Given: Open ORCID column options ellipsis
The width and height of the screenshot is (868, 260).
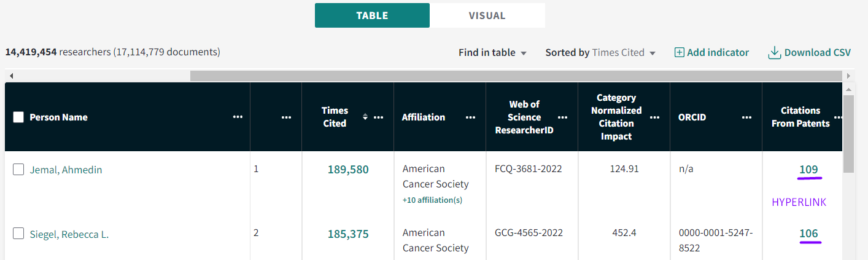Looking at the screenshot, I should 747,117.
